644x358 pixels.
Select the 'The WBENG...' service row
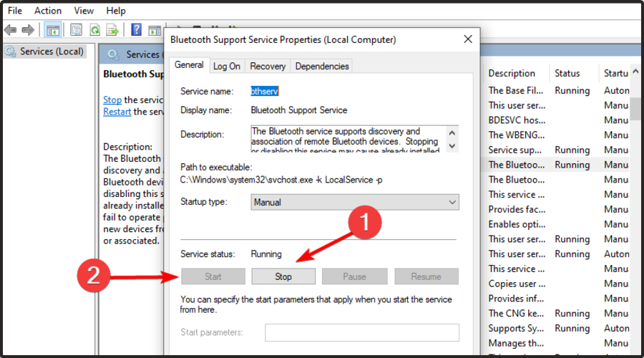(556, 135)
